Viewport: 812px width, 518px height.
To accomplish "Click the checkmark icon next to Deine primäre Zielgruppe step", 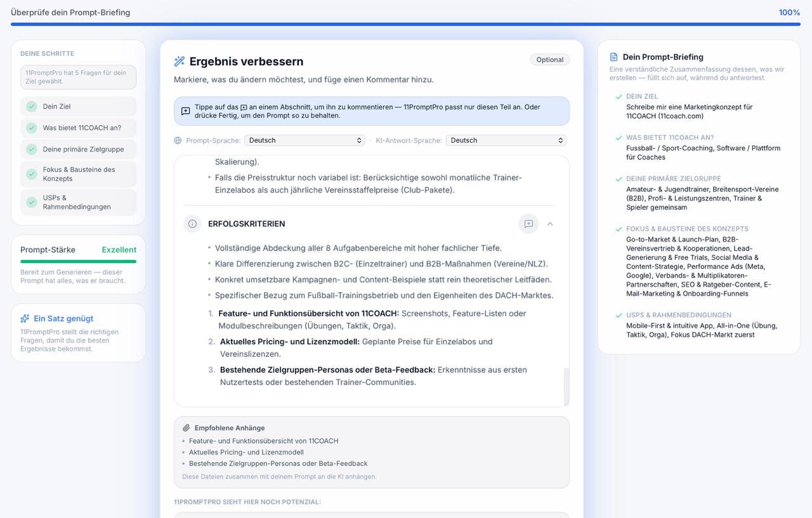I will 31,150.
